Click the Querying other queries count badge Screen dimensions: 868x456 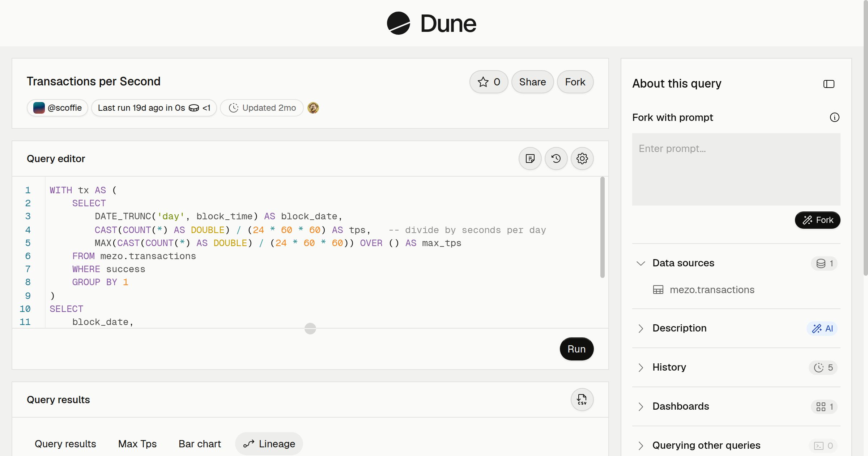[823, 446]
